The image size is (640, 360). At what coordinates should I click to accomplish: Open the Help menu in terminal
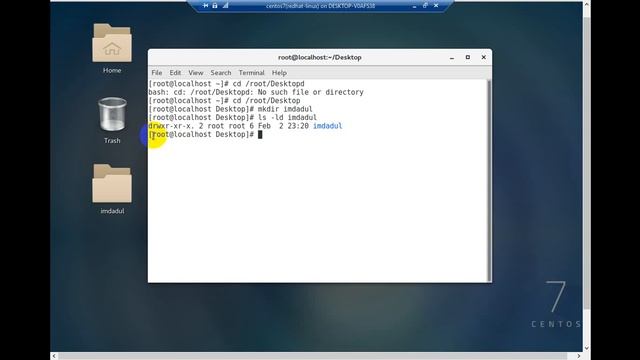(x=279, y=73)
